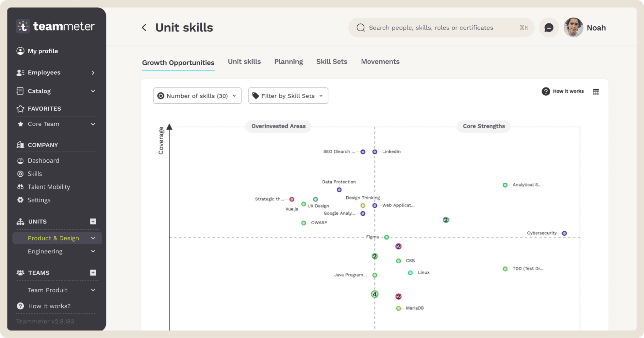Click the back arrow beside Unit skills
This screenshot has height=338, width=644.
pos(144,28)
